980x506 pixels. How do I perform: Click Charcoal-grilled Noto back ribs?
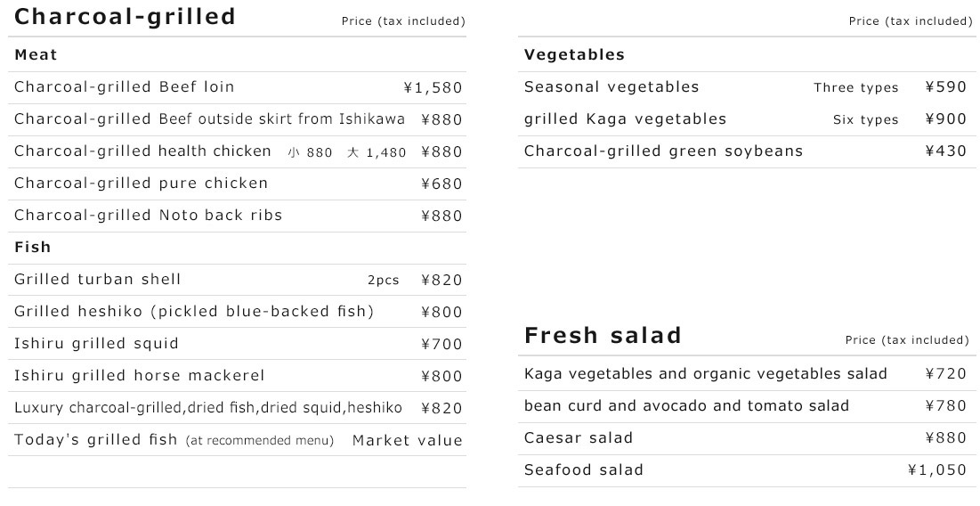tap(148, 216)
